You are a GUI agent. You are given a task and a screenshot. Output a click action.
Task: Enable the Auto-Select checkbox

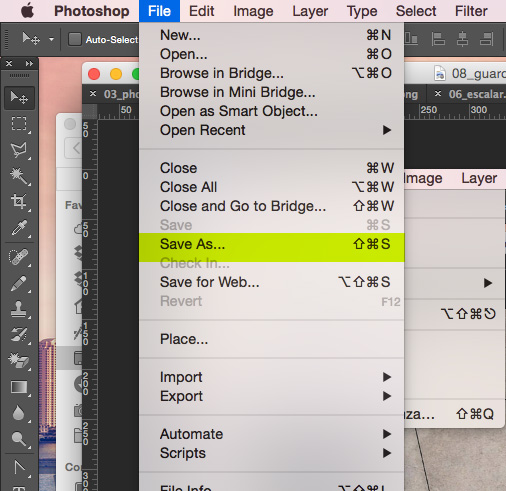coord(75,39)
